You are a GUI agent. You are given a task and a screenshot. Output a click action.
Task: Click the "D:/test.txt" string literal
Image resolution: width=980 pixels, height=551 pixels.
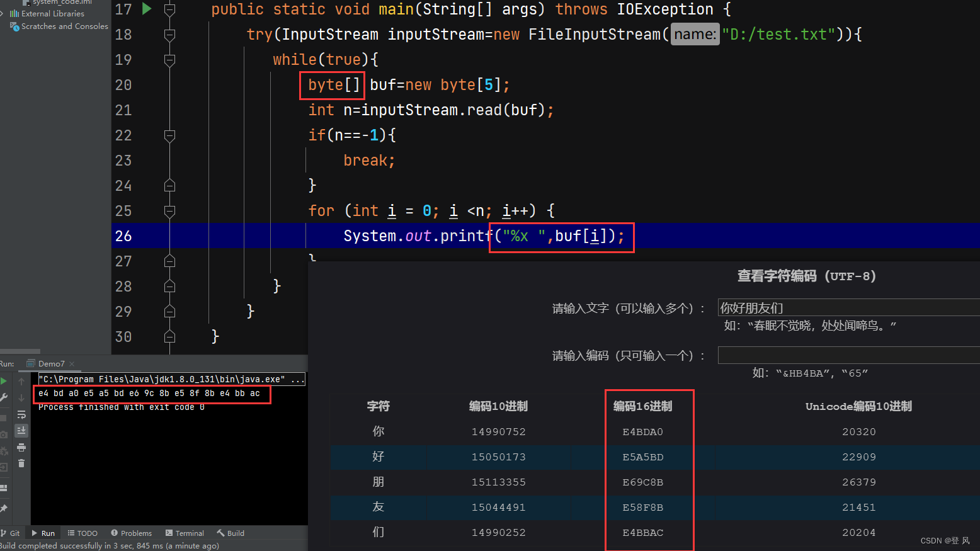point(778,34)
